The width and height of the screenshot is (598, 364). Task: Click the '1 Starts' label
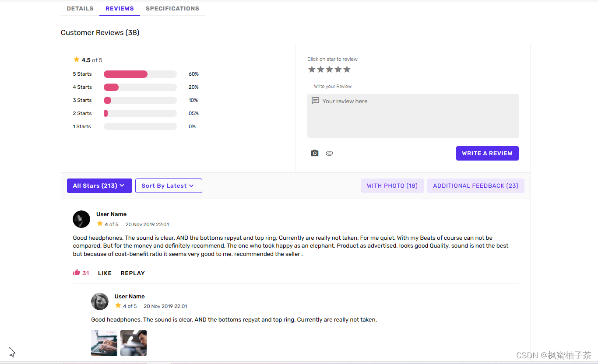point(82,126)
